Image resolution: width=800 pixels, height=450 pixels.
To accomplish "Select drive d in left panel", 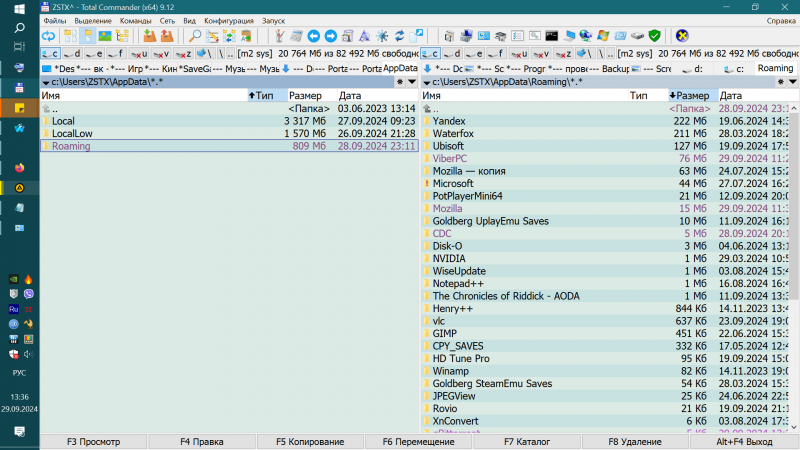I will pyautogui.click(x=74, y=53).
